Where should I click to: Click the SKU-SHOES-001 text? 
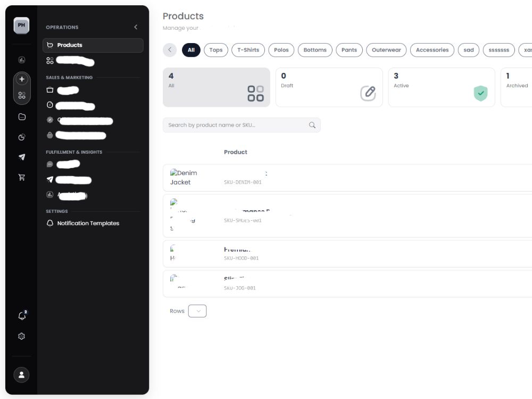[x=243, y=221]
